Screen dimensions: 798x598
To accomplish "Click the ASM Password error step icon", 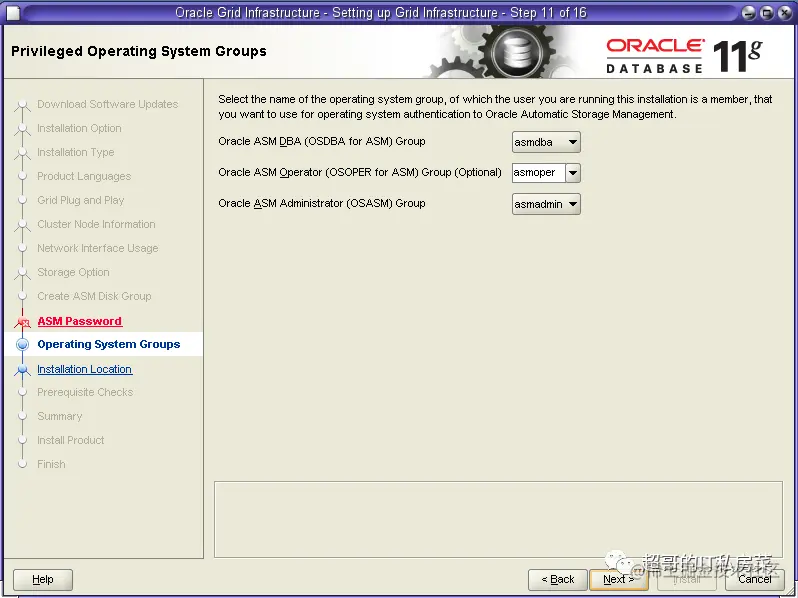I will point(22,322).
